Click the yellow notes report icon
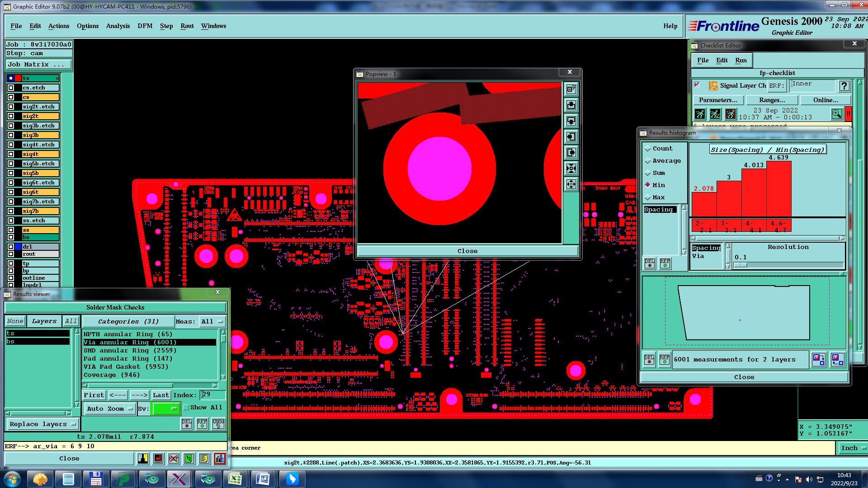The width and height of the screenshot is (868, 488). (x=204, y=459)
